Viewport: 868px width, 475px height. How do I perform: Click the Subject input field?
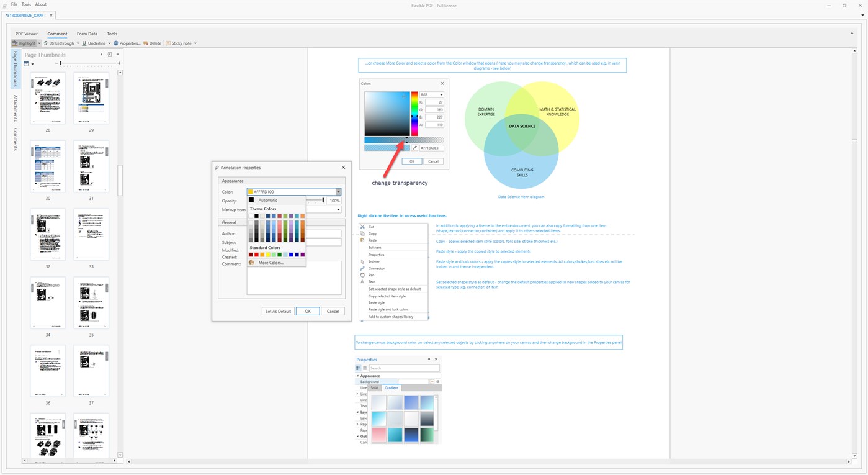[x=294, y=242]
